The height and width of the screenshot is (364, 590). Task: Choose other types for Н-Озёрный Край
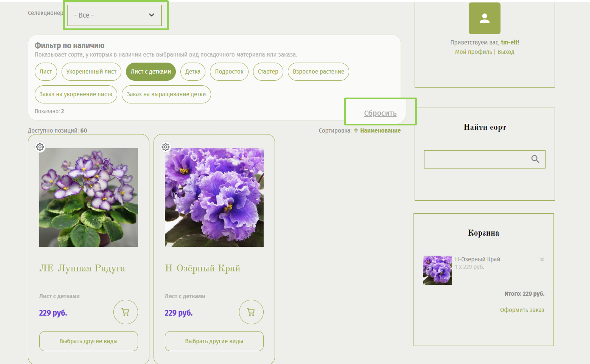[214, 341]
